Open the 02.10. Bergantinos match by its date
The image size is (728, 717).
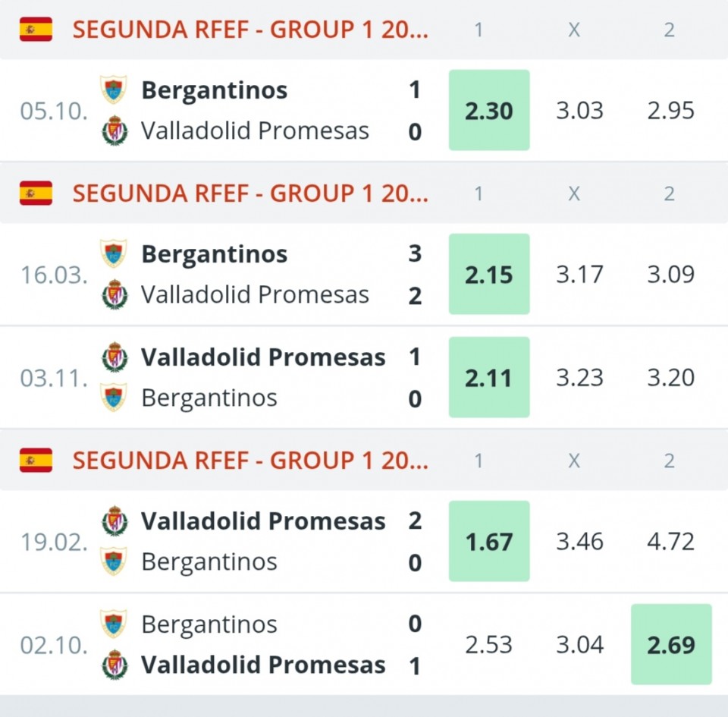[x=54, y=645]
